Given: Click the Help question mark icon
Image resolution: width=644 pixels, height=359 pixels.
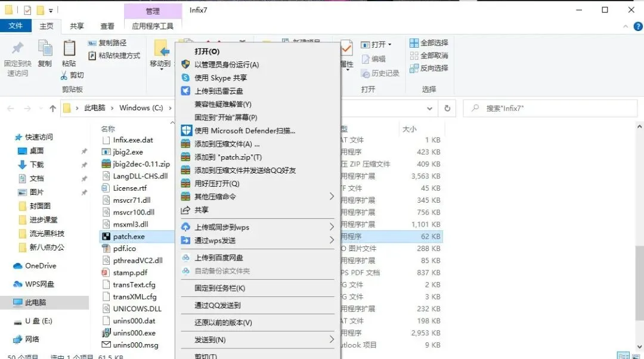Looking at the screenshot, I should pos(638,26).
